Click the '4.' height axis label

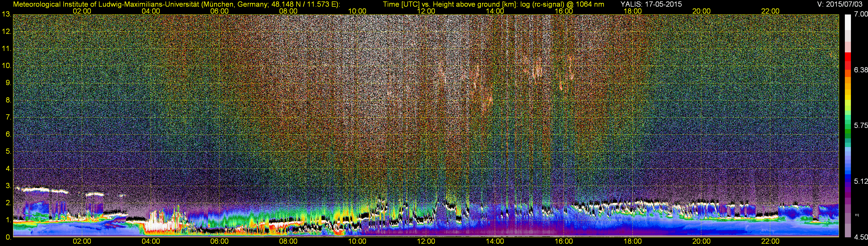(x=9, y=169)
